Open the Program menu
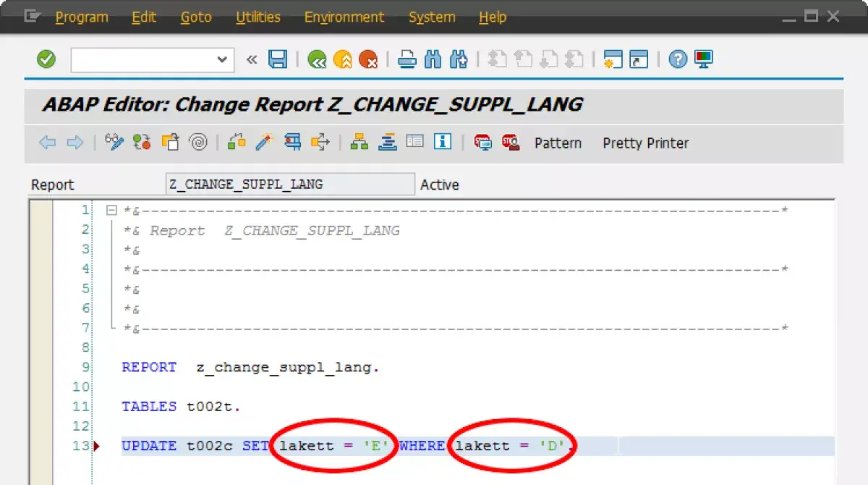 tap(80, 17)
